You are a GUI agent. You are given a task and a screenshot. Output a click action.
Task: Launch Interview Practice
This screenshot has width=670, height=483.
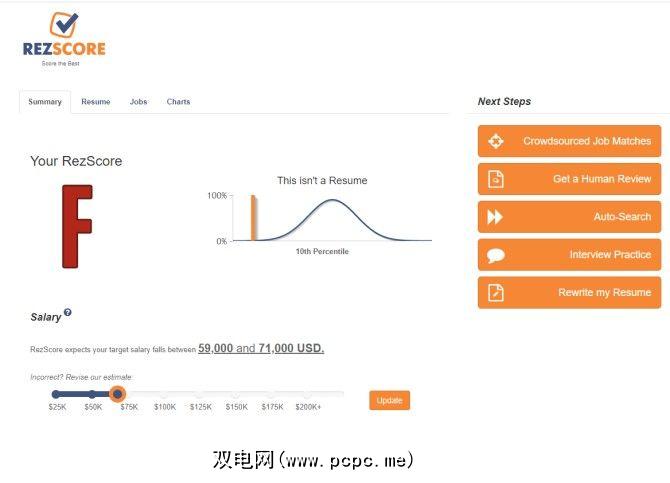(x=569, y=255)
